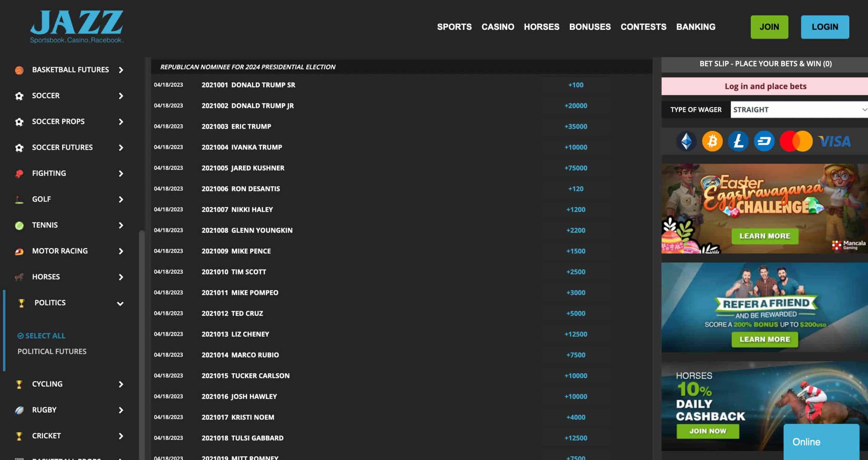868x460 pixels.
Task: Click the green tennis ball icon
Action: [19, 226]
